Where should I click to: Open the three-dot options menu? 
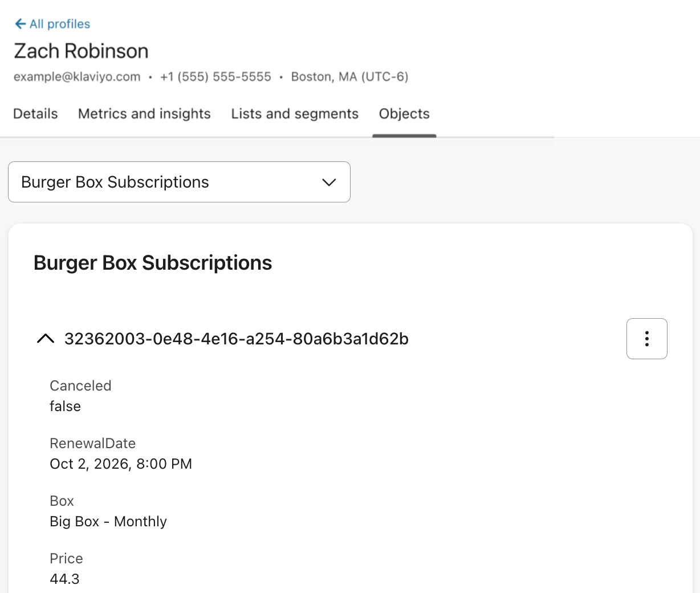pyautogui.click(x=646, y=339)
